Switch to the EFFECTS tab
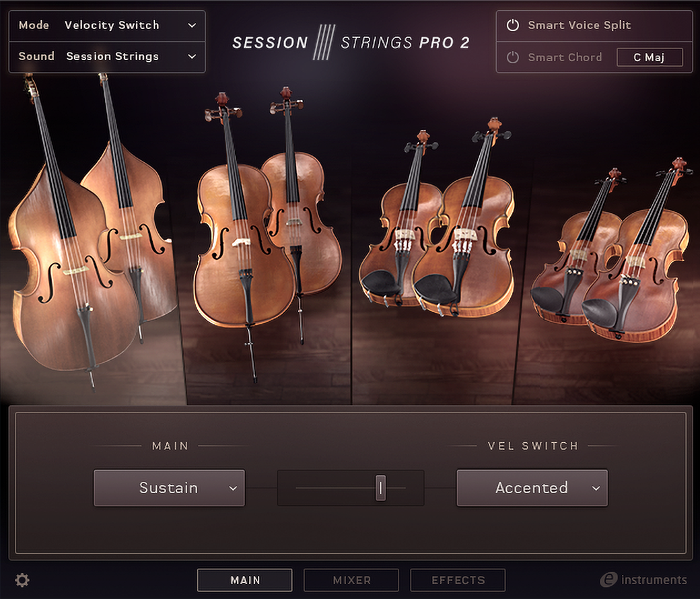The image size is (700, 599). (458, 579)
